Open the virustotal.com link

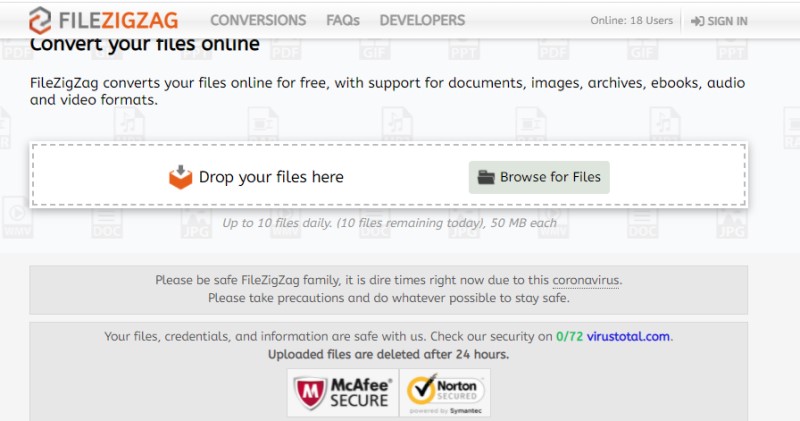pos(629,336)
